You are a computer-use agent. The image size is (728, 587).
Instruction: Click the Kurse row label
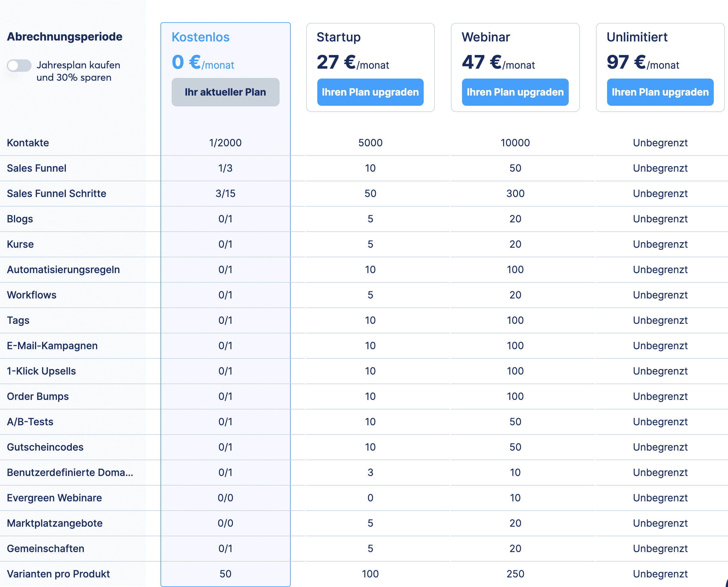click(20, 244)
